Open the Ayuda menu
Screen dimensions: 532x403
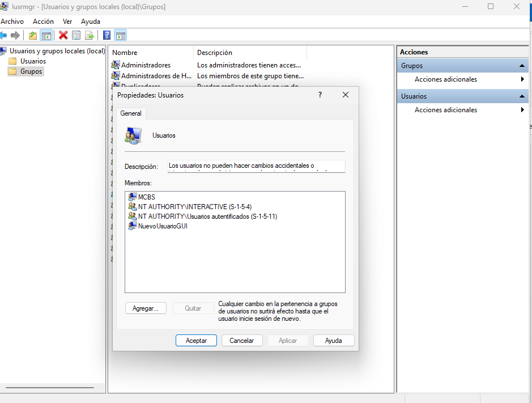(x=91, y=21)
